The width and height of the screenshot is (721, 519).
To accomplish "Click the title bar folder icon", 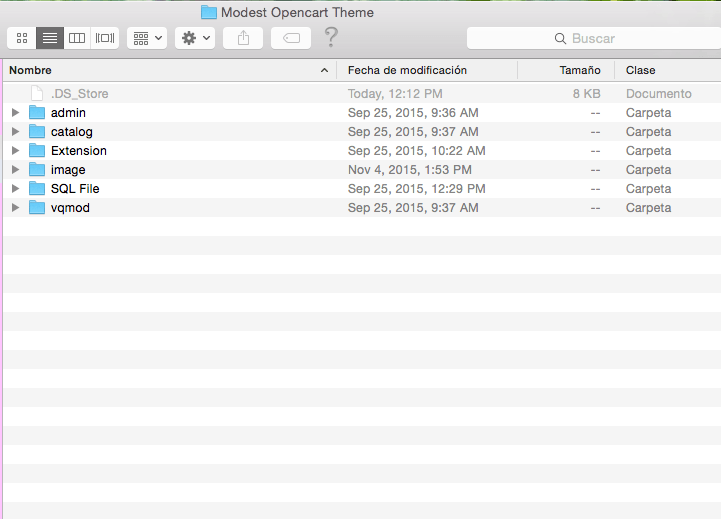I will click(x=209, y=12).
